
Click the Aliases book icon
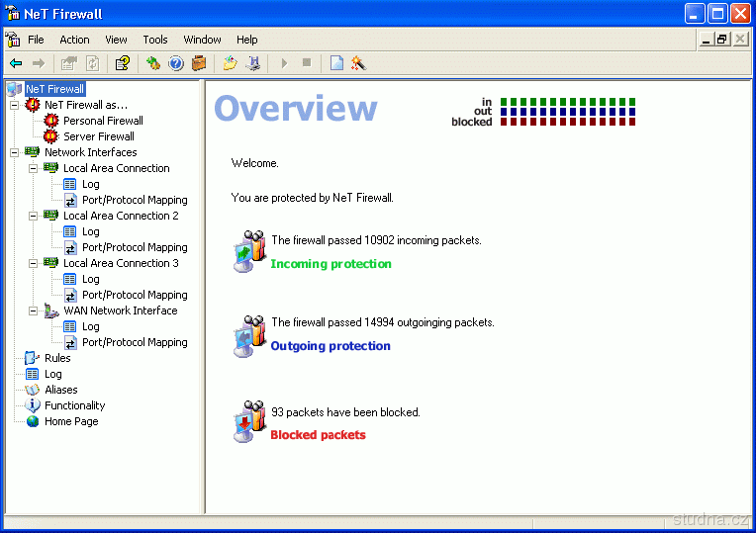coord(33,390)
